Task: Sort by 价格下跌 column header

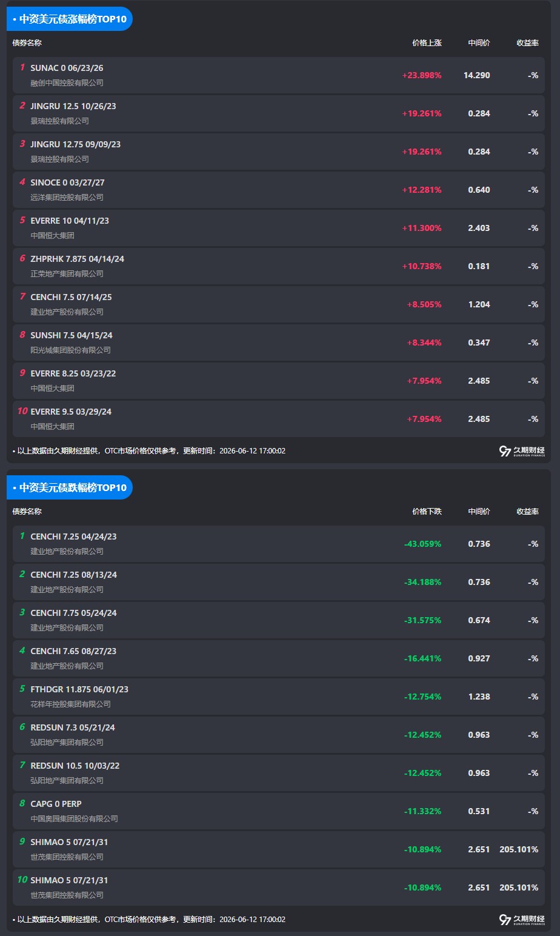Action: [427, 512]
